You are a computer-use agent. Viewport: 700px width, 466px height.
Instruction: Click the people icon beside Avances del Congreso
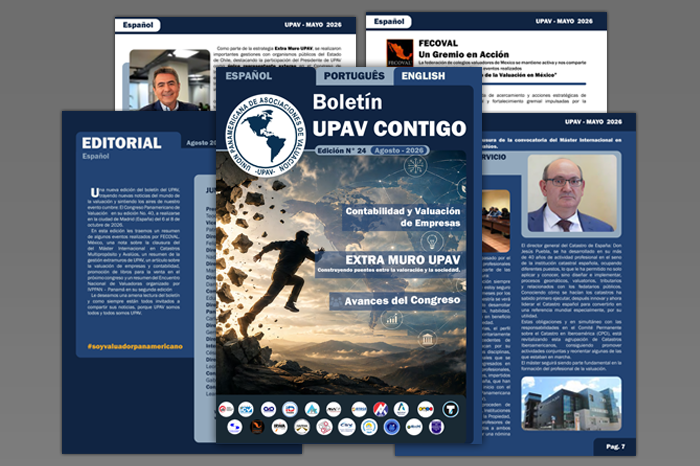[336, 302]
